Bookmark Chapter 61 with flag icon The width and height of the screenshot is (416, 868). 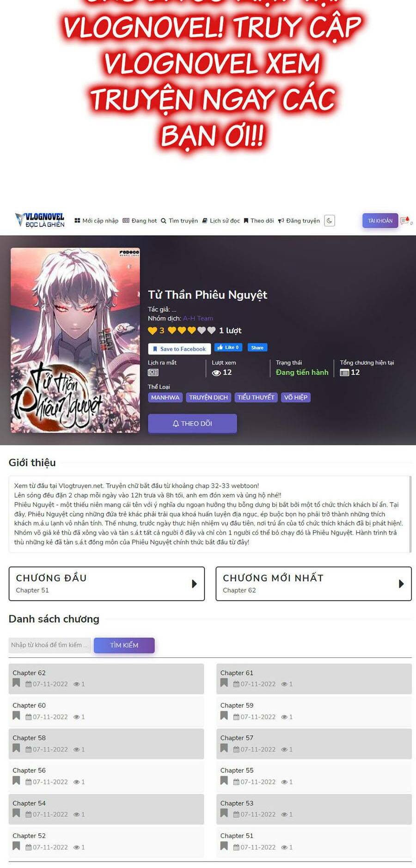pos(224,683)
